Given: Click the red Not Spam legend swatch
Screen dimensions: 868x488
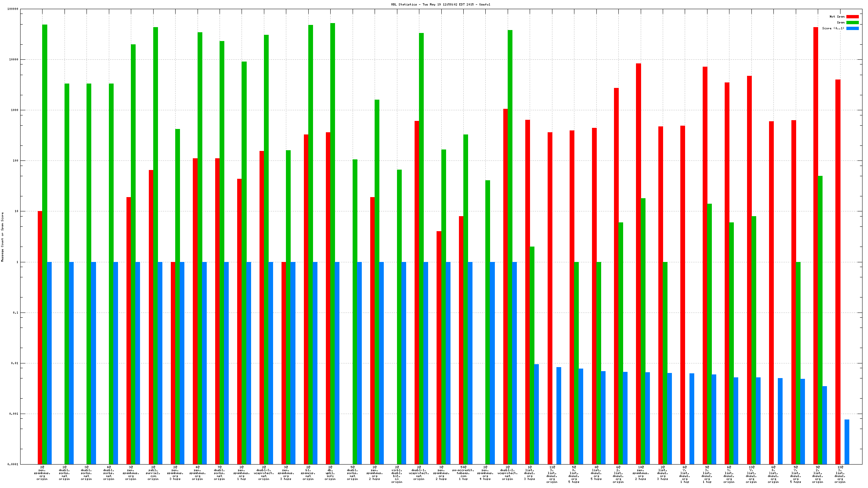Looking at the screenshot, I should (x=852, y=16).
